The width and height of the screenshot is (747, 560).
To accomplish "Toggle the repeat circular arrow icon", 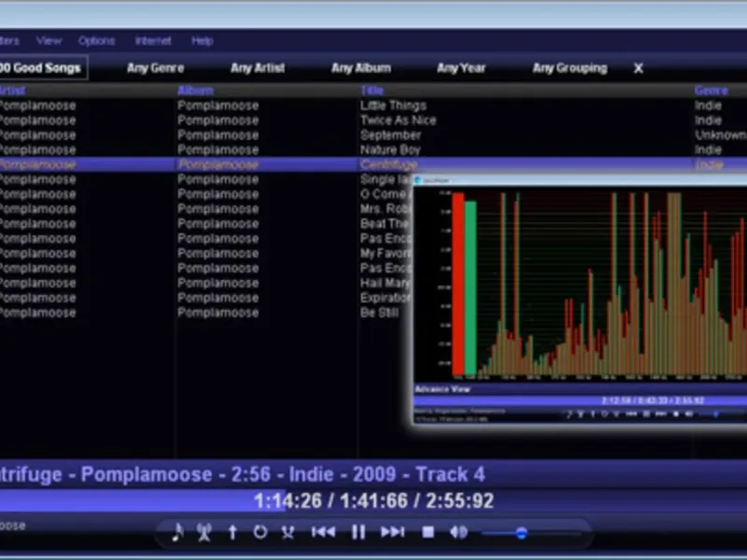I will (x=261, y=531).
